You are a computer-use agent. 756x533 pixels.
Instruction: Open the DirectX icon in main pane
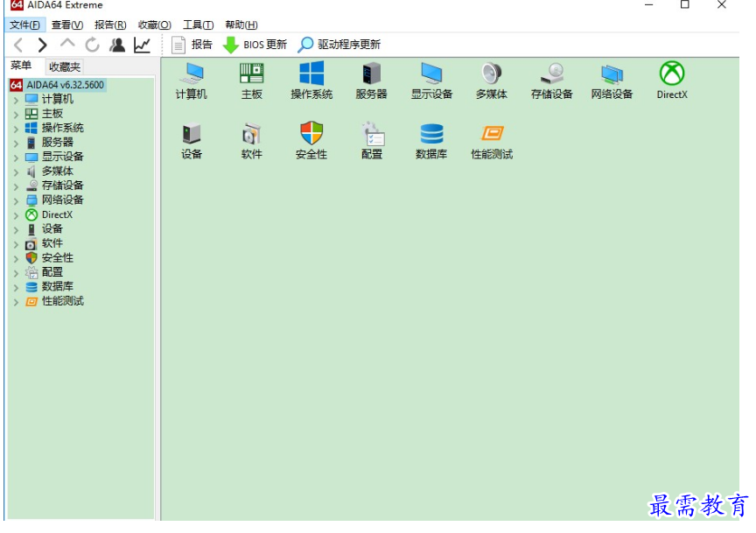[x=672, y=81]
